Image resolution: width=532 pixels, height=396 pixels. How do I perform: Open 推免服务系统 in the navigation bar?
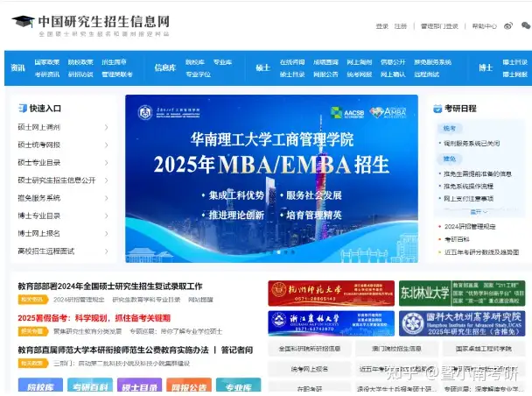(432, 62)
